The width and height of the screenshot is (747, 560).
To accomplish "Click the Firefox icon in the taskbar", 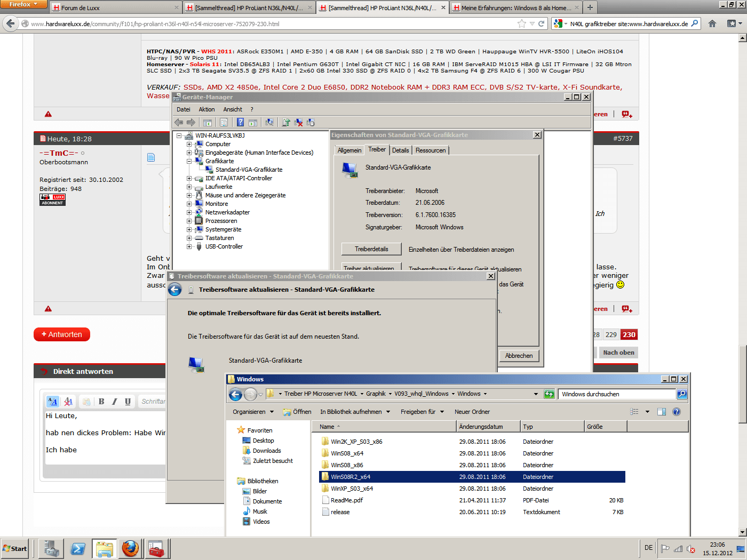I will 130,548.
